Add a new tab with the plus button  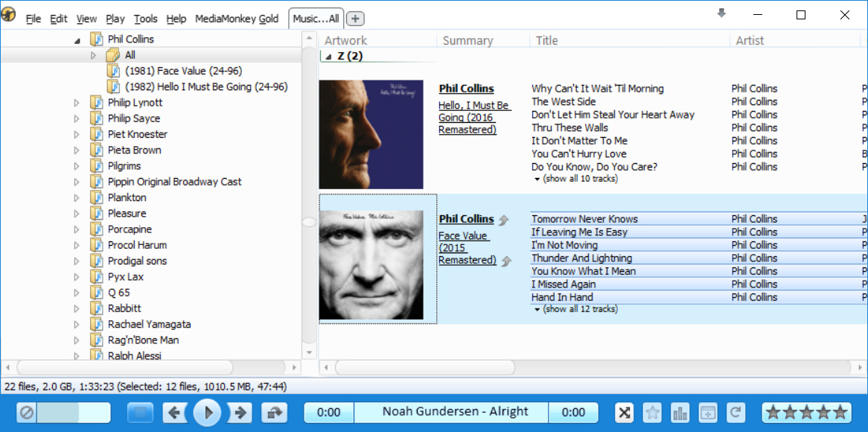click(x=355, y=19)
